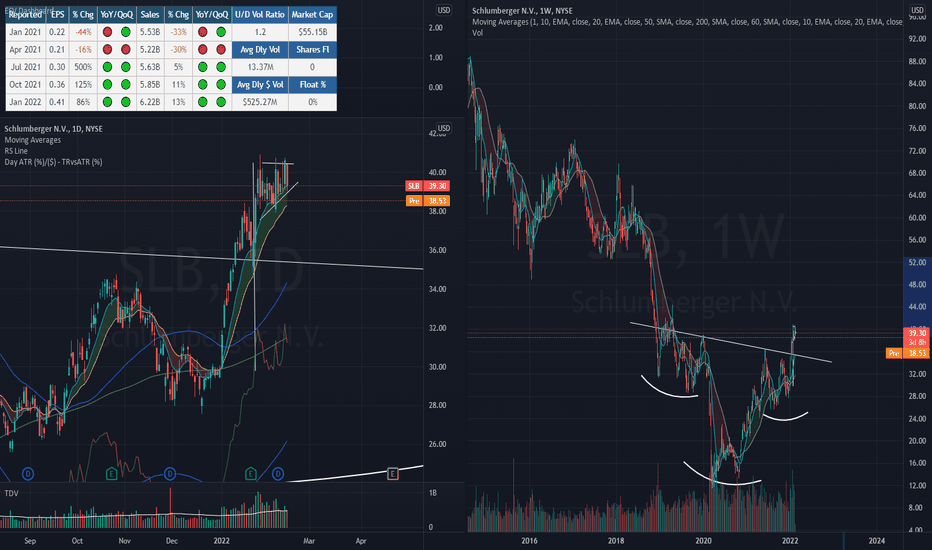
Task: Click the 1.2 U/D volume ratio value
Action: [260, 32]
